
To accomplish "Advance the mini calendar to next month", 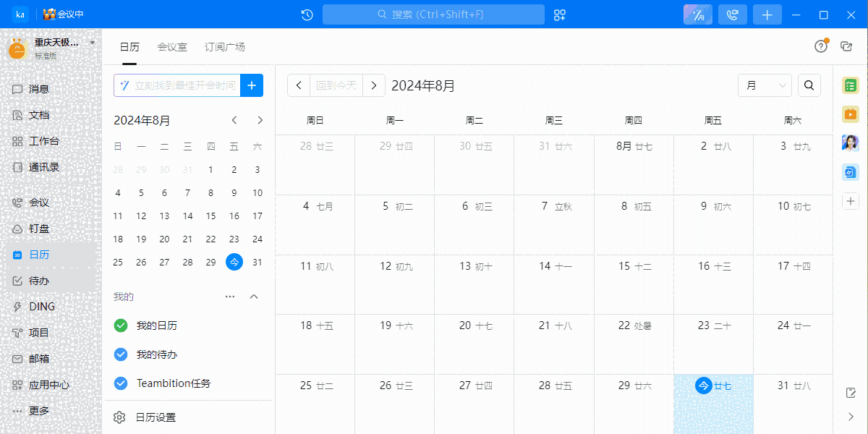I will (x=260, y=120).
